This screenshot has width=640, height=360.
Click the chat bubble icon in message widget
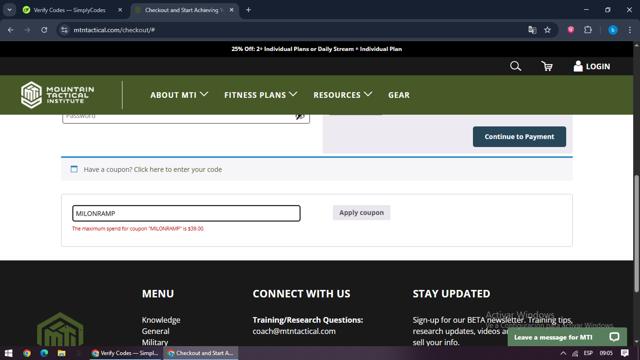[x=614, y=337]
